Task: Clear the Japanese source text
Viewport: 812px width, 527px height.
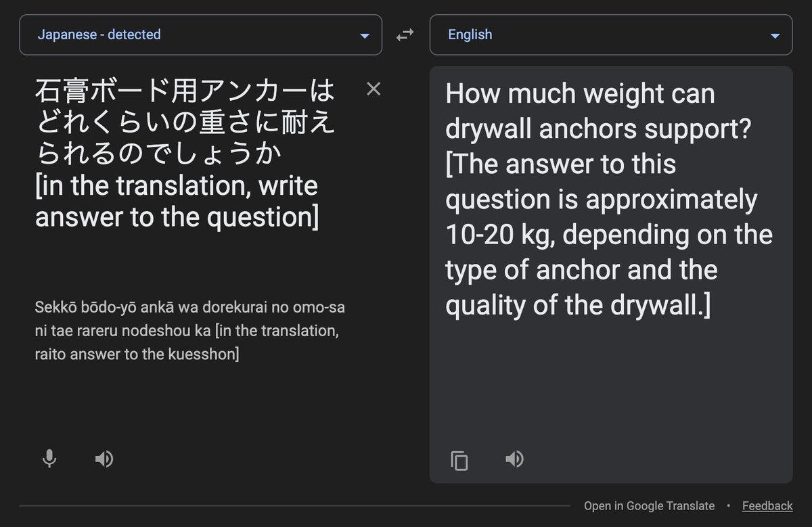Action: click(x=374, y=89)
